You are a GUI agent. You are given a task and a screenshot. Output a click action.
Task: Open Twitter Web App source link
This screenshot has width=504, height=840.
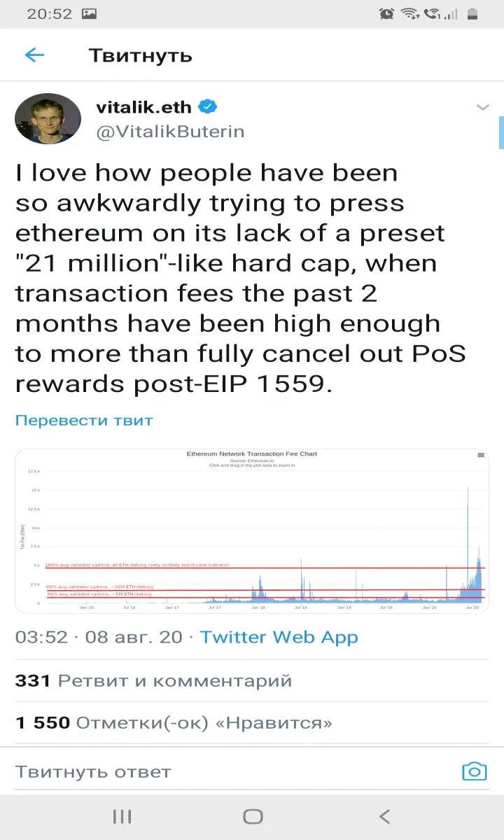(x=279, y=637)
